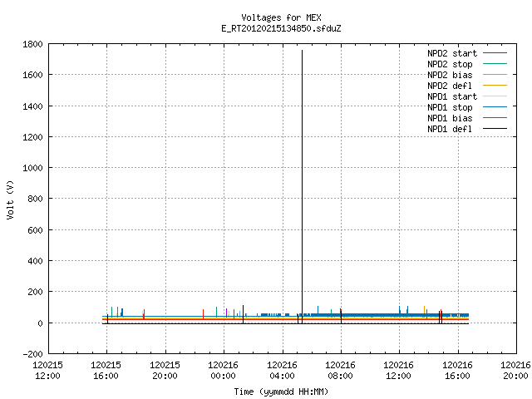Click the y-axis tick value 1800
This screenshot has height=399, width=532.
tap(32, 44)
